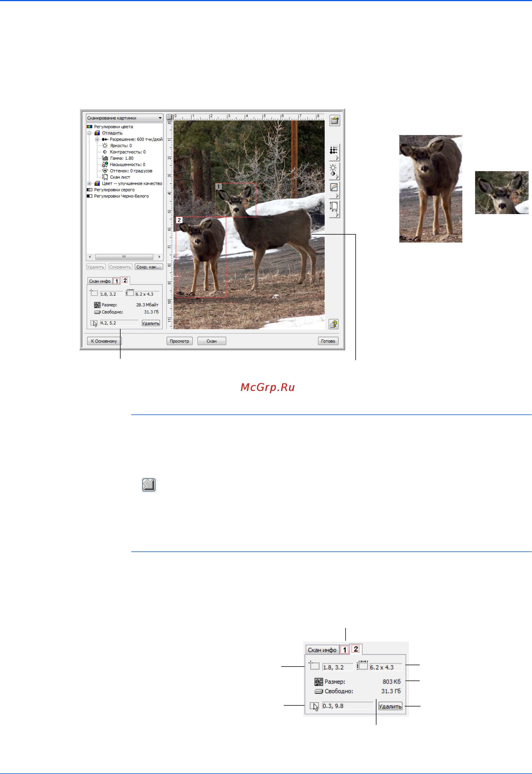
Task: Click the К Основному button
Action: tap(104, 341)
